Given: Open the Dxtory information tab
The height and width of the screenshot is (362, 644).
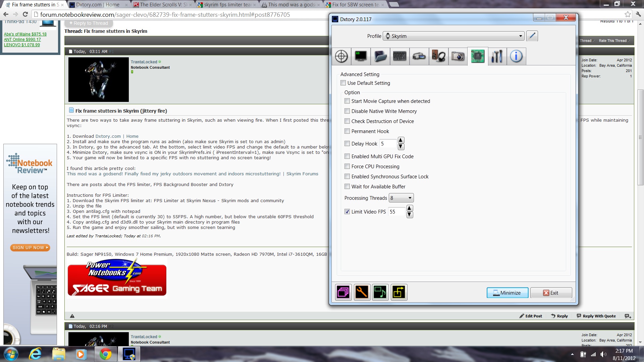Looking at the screenshot, I should coord(516,56).
